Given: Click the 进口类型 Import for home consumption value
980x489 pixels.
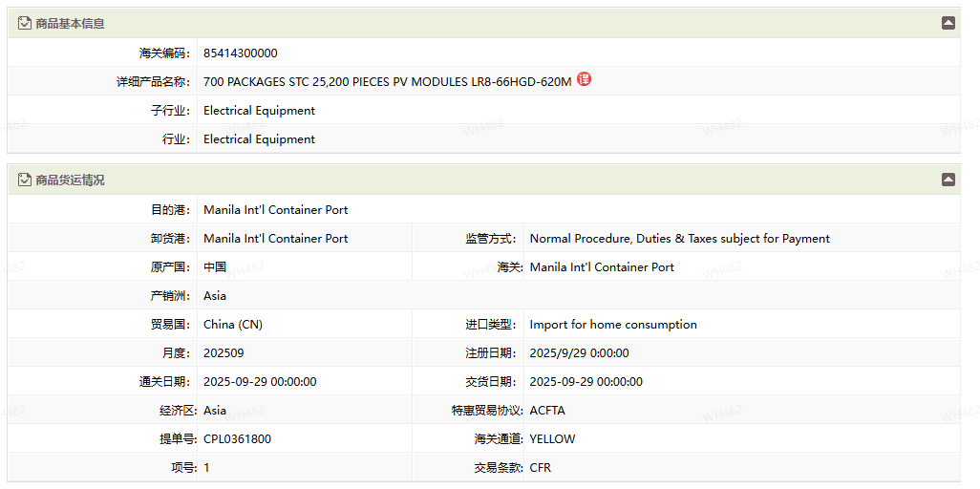Looking at the screenshot, I should coord(613,325).
